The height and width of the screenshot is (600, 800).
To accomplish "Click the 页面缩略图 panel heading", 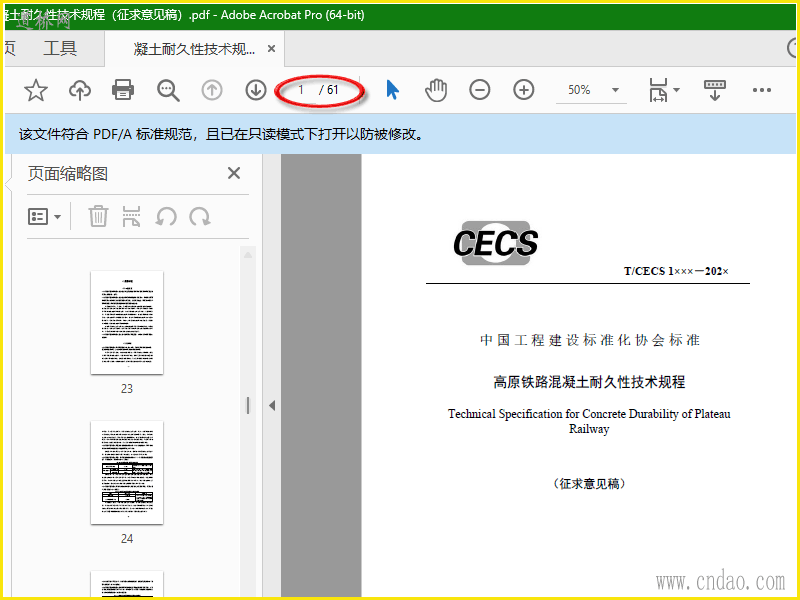I will pyautogui.click(x=67, y=173).
